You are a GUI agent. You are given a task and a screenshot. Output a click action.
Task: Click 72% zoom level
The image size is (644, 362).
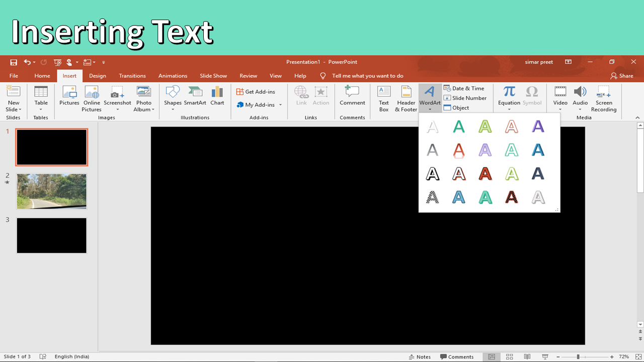point(624,356)
